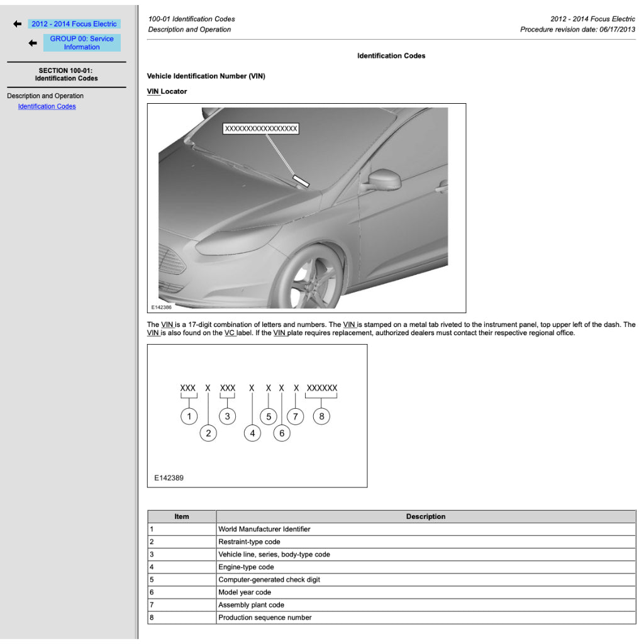Select Description and Operation in the sidebar
644x644 pixels.
[x=45, y=96]
